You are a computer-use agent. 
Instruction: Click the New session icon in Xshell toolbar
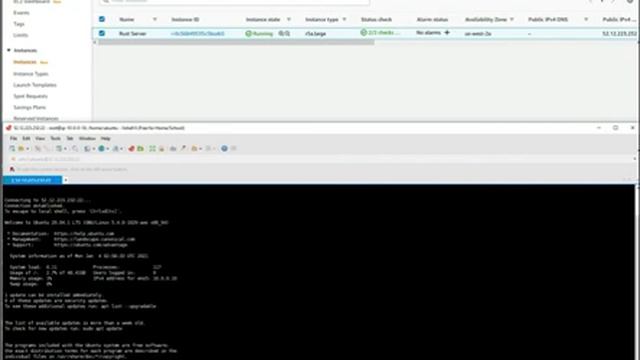tap(12, 149)
